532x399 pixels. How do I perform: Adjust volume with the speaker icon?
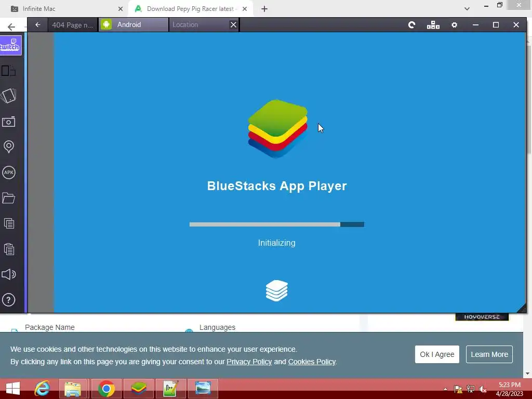pyautogui.click(x=8, y=274)
